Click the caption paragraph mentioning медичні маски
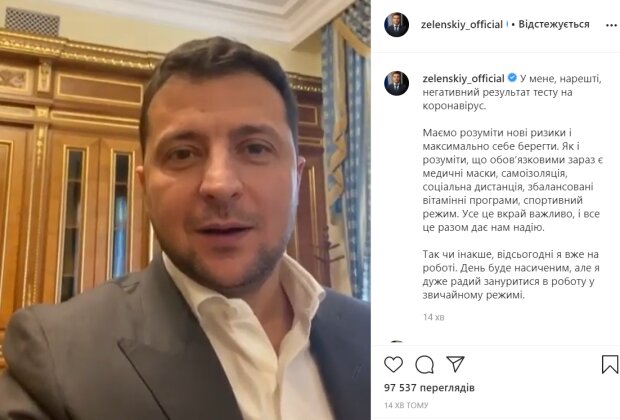 coord(512,180)
